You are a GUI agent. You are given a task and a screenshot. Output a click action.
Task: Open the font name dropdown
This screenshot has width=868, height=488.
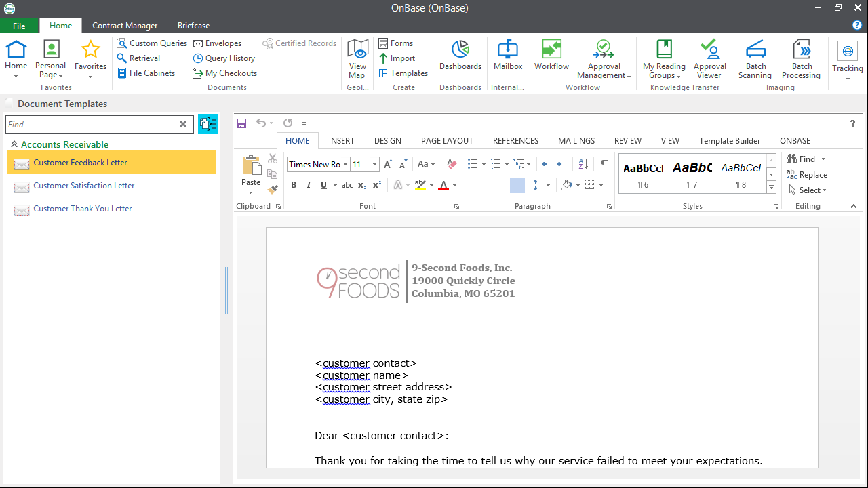tap(346, 164)
